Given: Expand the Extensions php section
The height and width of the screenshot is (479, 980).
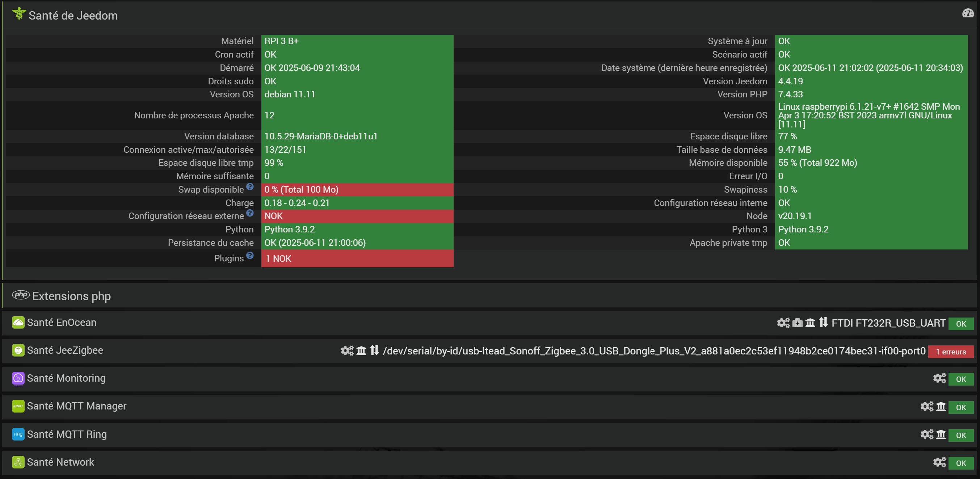Looking at the screenshot, I should [489, 295].
